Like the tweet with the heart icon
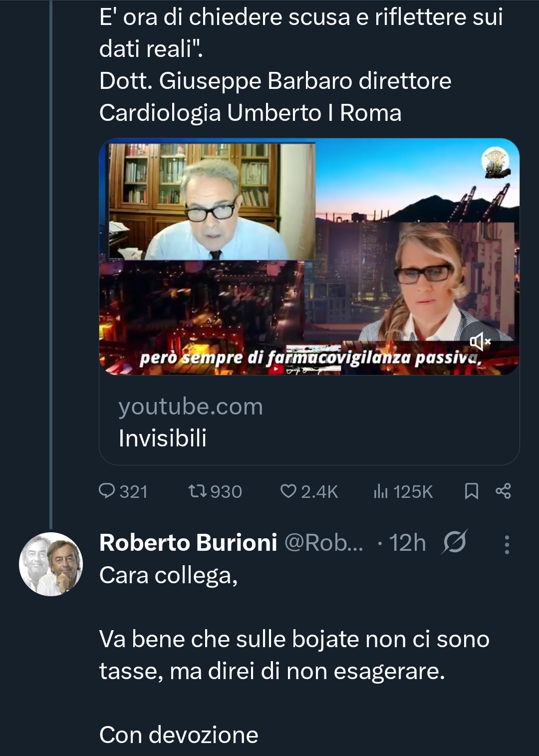Screen dimensions: 539x756 tap(288, 491)
